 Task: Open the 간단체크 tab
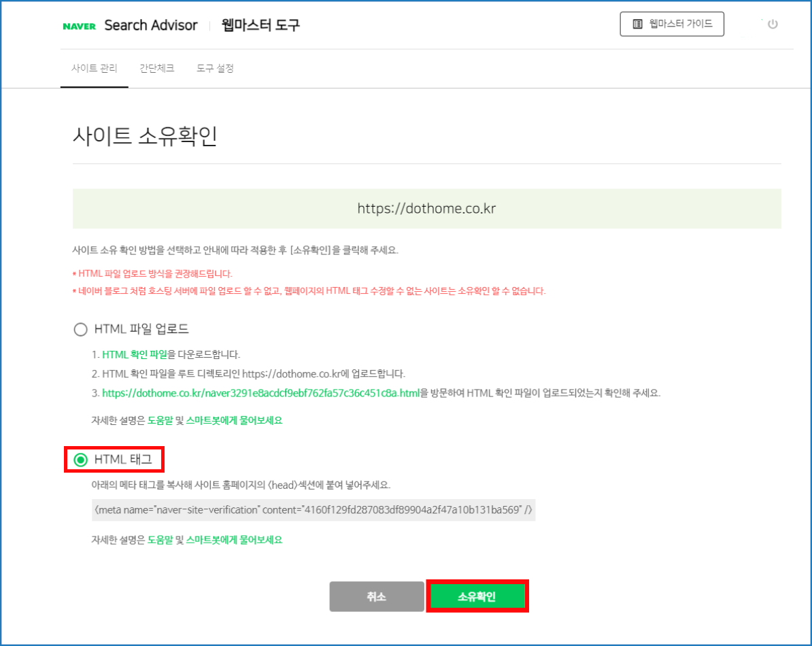click(x=157, y=69)
